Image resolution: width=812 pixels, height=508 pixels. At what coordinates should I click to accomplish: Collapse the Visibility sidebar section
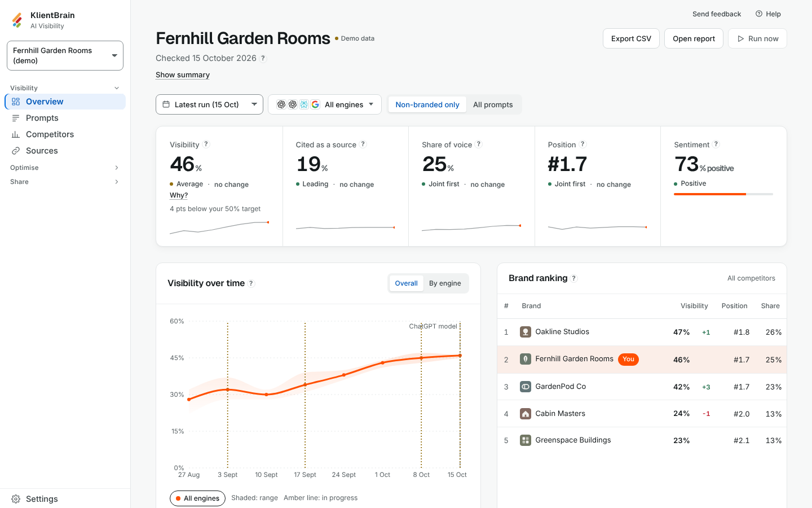pyautogui.click(x=65, y=88)
